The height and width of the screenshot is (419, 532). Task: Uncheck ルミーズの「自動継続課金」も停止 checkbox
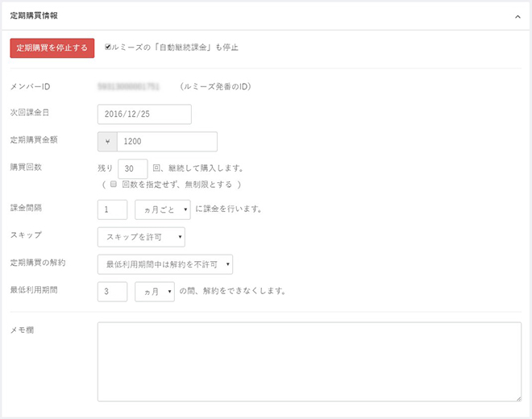107,48
